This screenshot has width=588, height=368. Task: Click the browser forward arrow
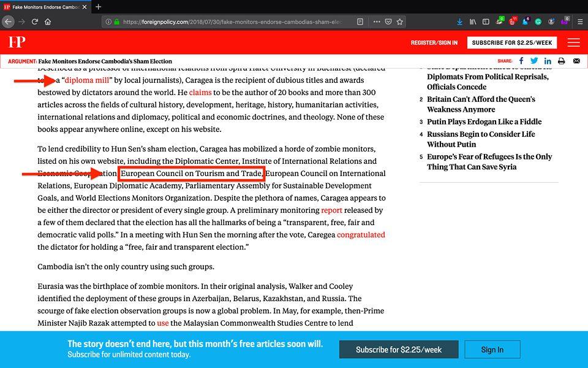coord(22,22)
